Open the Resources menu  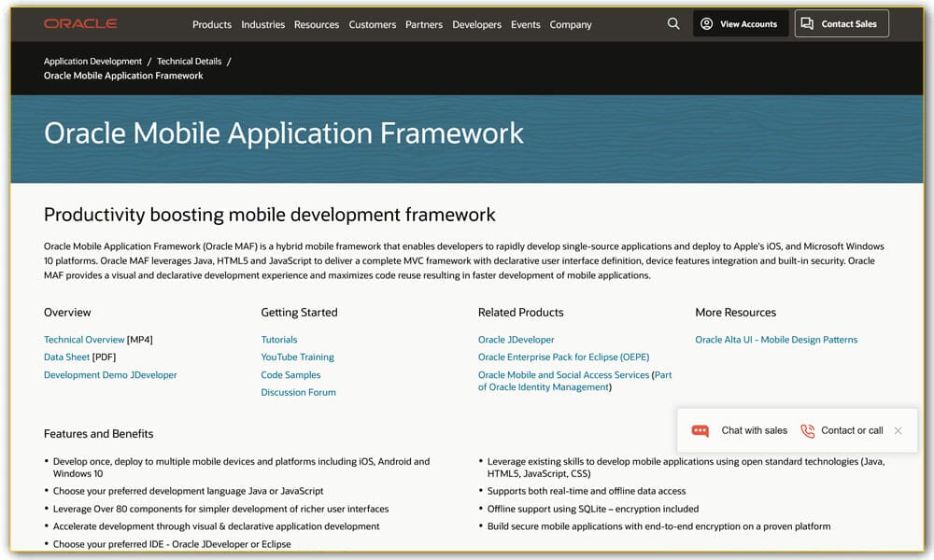click(x=317, y=25)
